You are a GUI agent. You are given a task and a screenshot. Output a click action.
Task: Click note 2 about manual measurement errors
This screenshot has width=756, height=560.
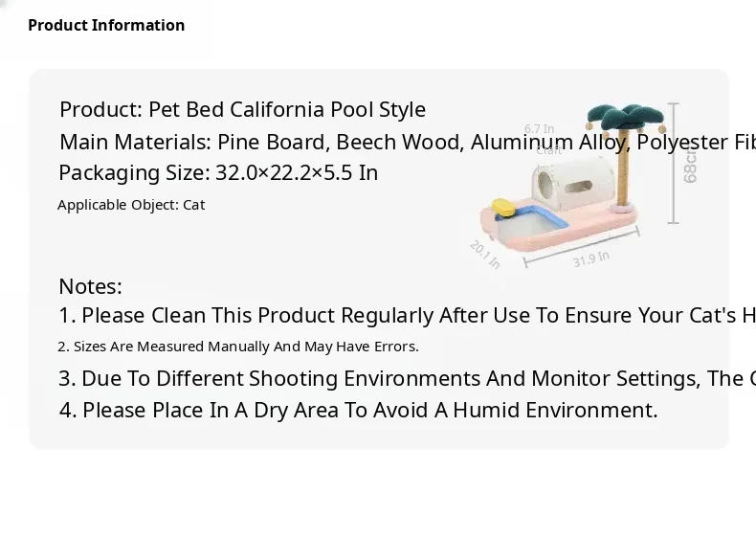(238, 347)
